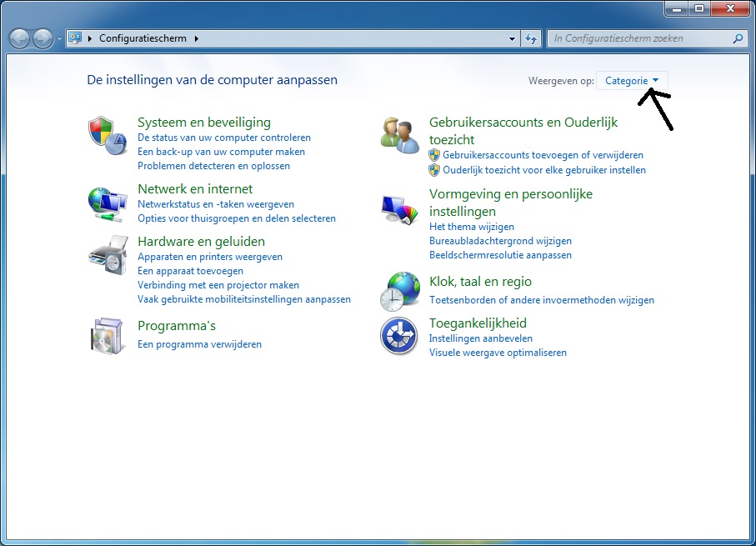Click Een apparaat toevoegen
The width and height of the screenshot is (756, 546).
click(190, 271)
